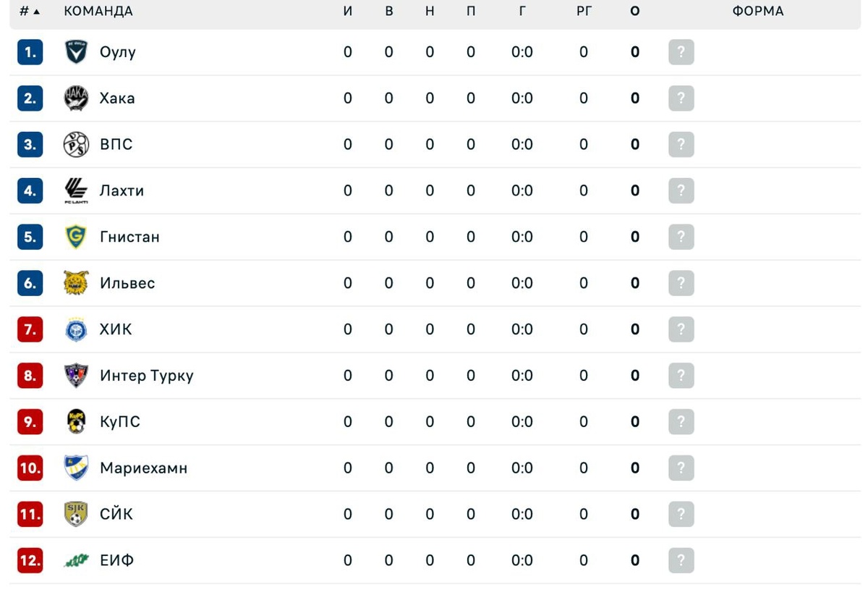The height and width of the screenshot is (590, 868).
Task: Sort by the КОМАНДА column header
Action: tap(98, 12)
